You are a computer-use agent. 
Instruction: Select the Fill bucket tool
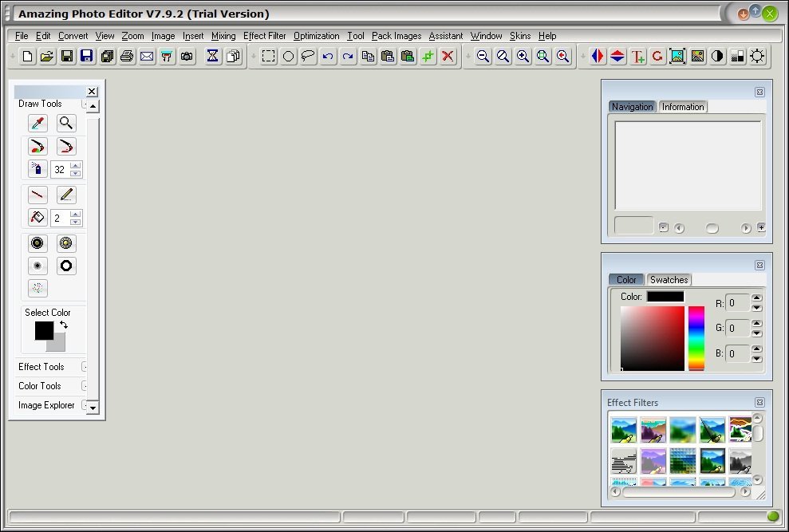(37, 217)
